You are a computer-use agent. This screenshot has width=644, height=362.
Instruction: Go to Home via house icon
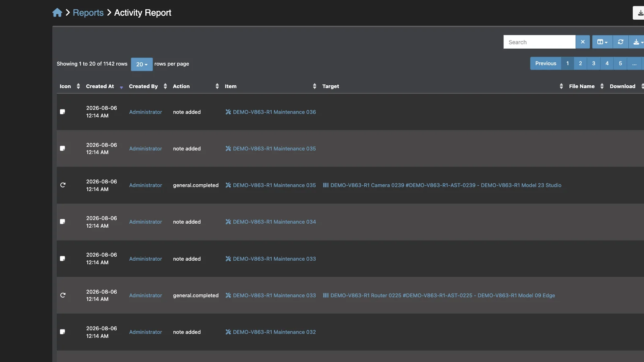pos(57,13)
